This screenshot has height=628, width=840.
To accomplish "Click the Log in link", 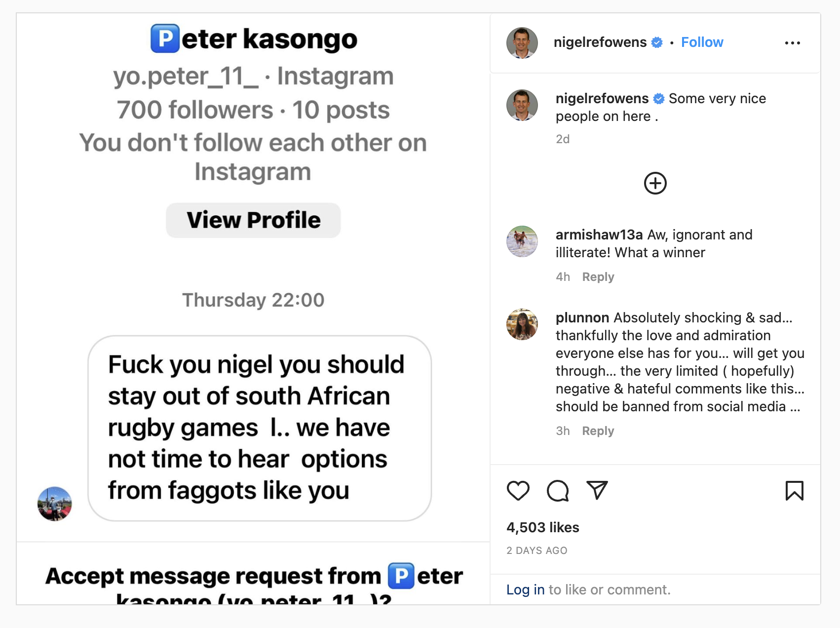I will 525,589.
